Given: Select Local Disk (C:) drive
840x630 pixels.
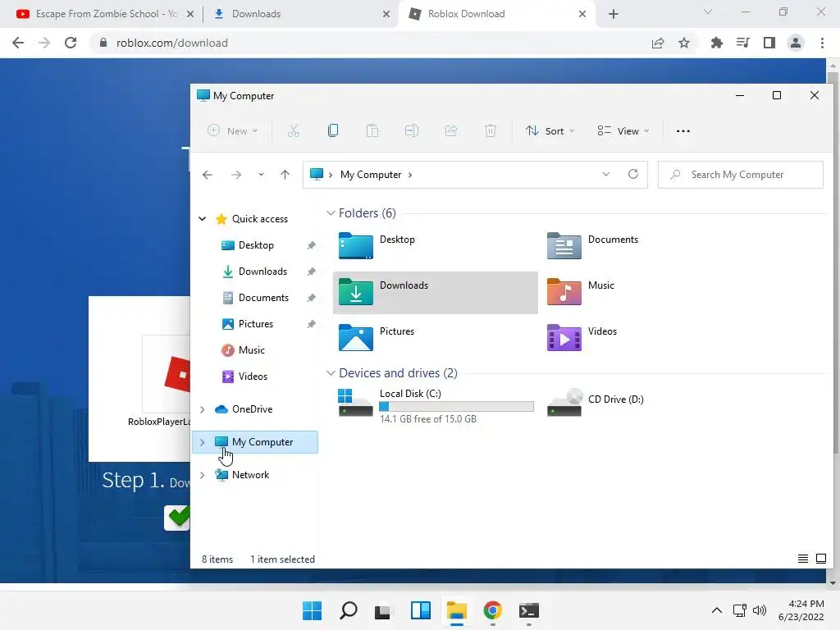Looking at the screenshot, I should (436, 405).
